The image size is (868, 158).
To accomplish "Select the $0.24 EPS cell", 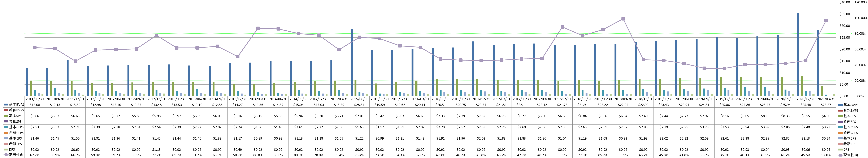I will pyautogui.click(x=826, y=138).
